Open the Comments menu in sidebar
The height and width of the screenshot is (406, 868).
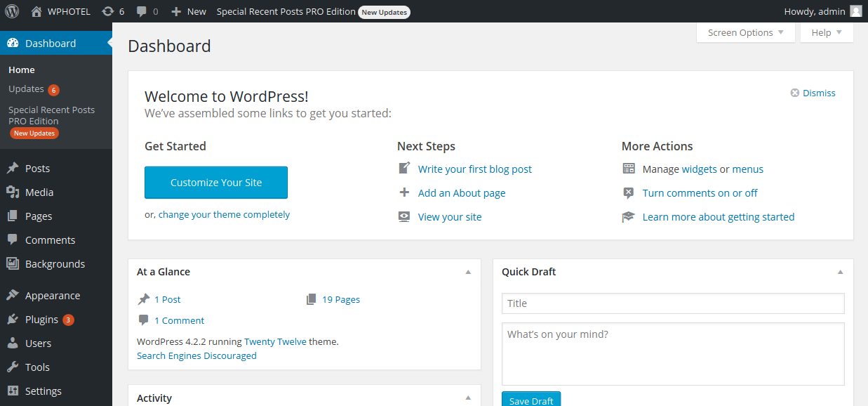pos(56,240)
